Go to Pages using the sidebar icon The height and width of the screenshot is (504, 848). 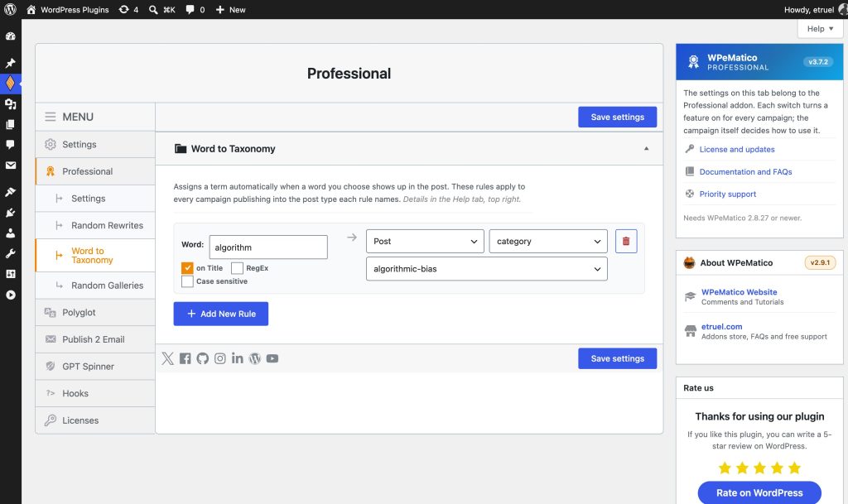[10, 124]
